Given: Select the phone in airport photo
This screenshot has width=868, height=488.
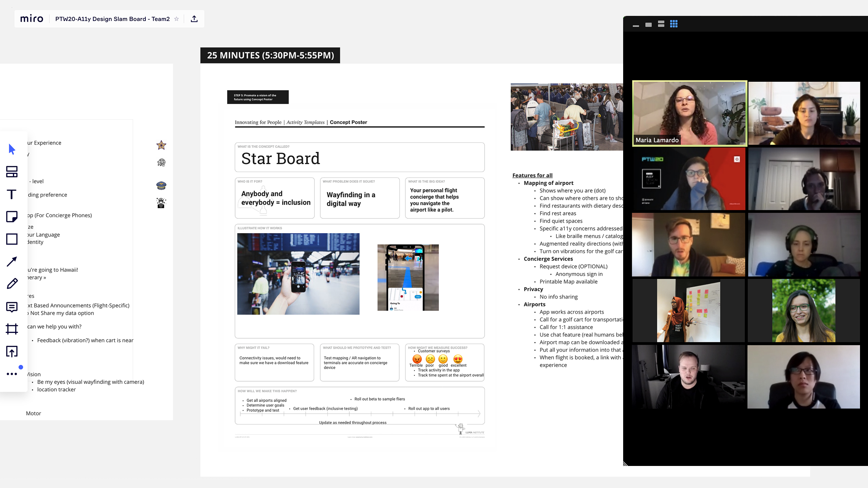Looking at the screenshot, I should point(298,274).
